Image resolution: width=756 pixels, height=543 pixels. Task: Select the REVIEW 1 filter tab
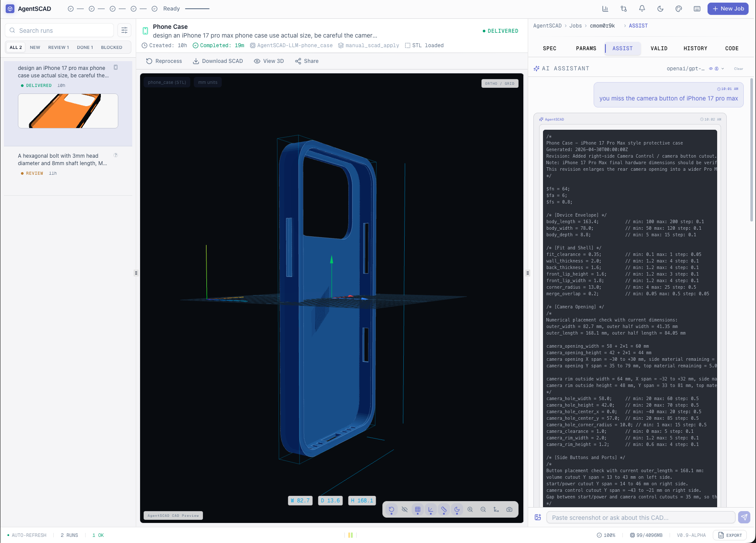[58, 47]
